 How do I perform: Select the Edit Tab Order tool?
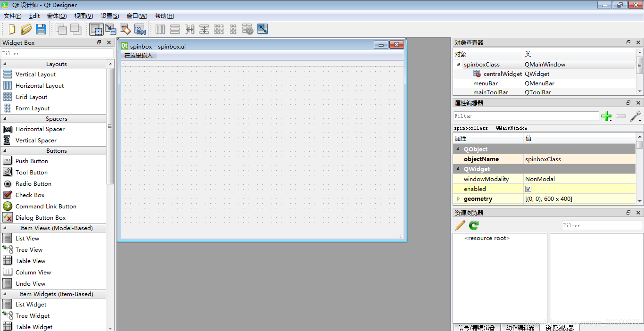coord(140,29)
